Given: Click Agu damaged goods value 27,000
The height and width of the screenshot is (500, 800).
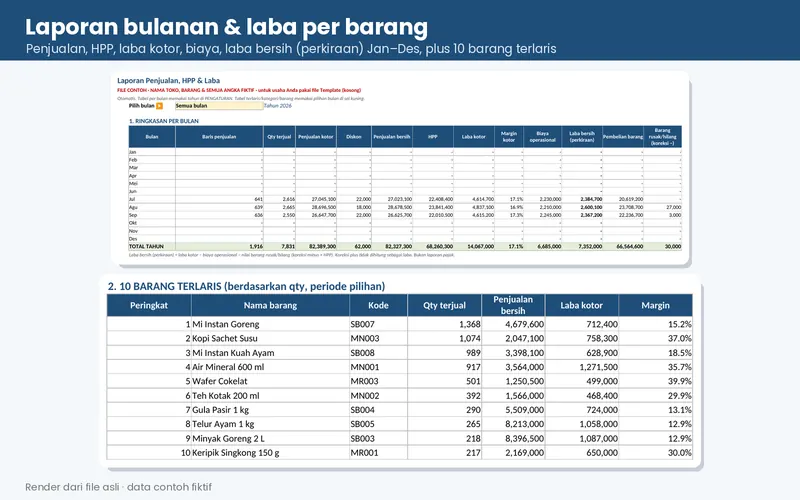Looking at the screenshot, I should click(673, 207).
